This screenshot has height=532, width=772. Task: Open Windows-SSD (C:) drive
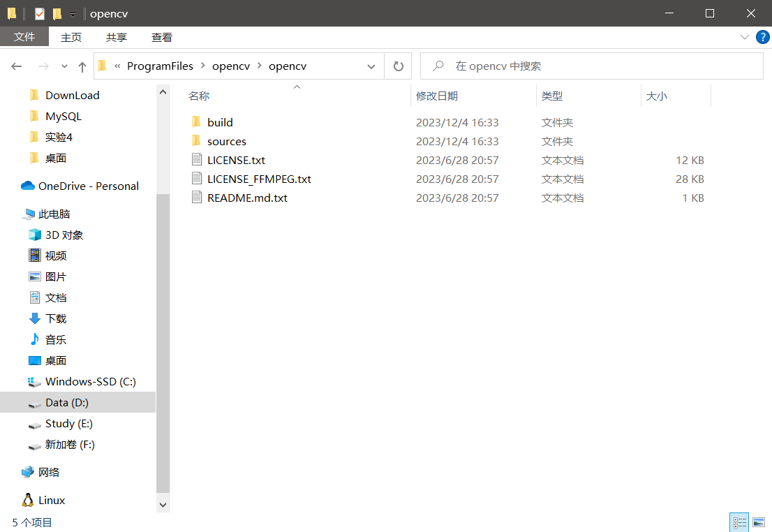click(x=91, y=381)
